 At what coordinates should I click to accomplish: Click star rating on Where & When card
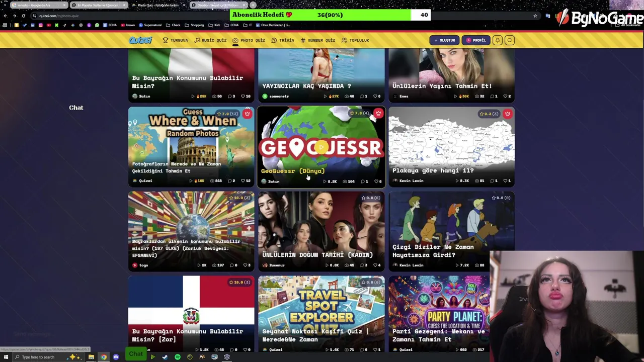pos(227,114)
